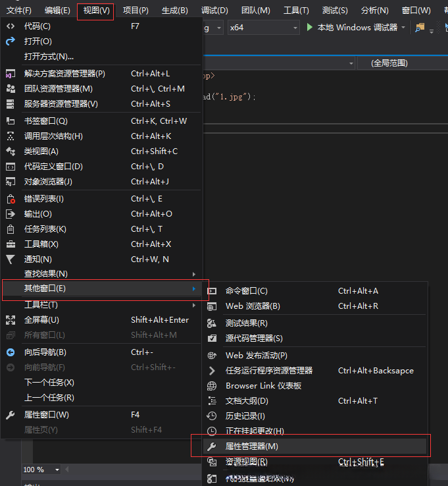The image size is (448, 486).
Task: Click the Web Publish Activity (Web 发布活动) icon
Action: pyautogui.click(x=212, y=356)
